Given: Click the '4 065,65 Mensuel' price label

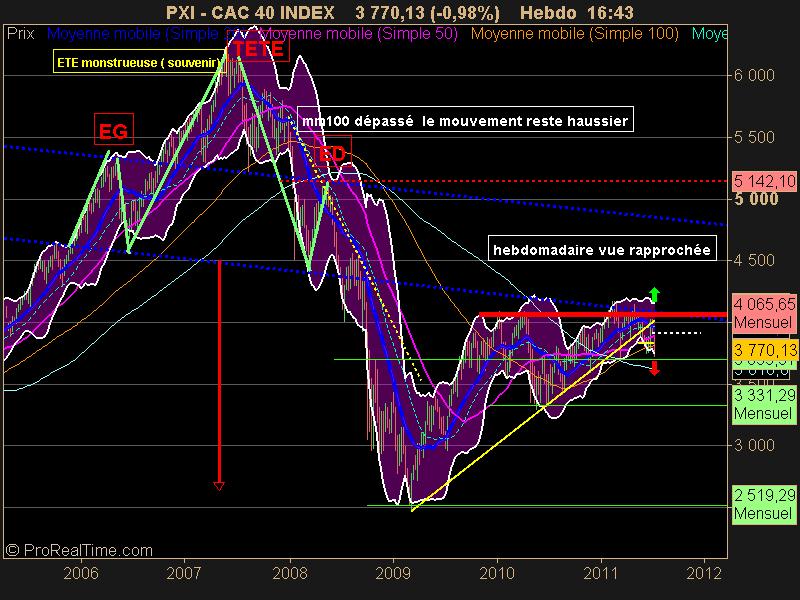Looking at the screenshot, I should tap(764, 313).
